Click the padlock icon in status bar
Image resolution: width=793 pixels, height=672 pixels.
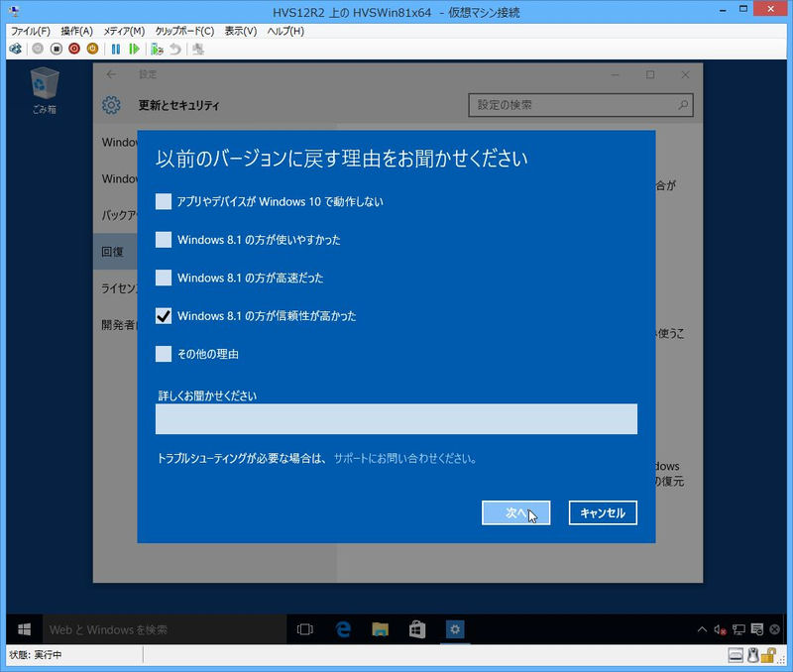[x=769, y=655]
